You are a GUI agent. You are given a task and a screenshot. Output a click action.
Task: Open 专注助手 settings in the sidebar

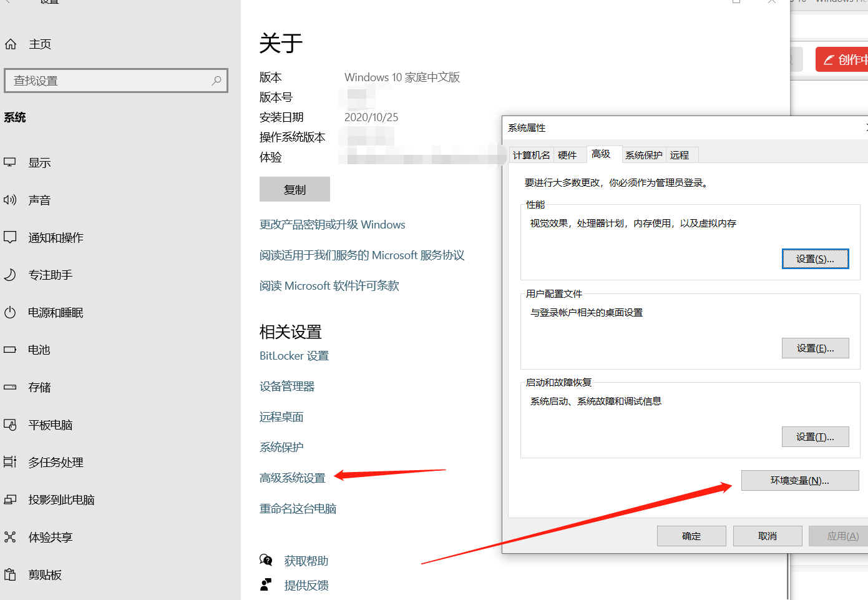click(x=56, y=275)
